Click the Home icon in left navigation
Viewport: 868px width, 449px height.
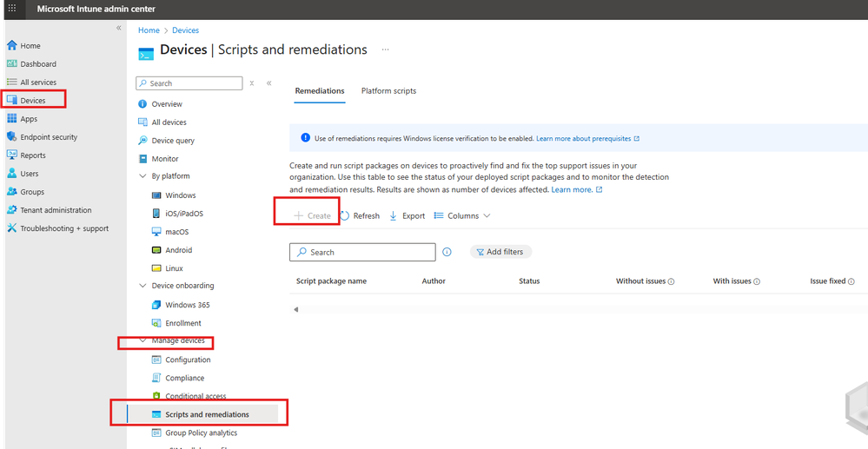11,45
